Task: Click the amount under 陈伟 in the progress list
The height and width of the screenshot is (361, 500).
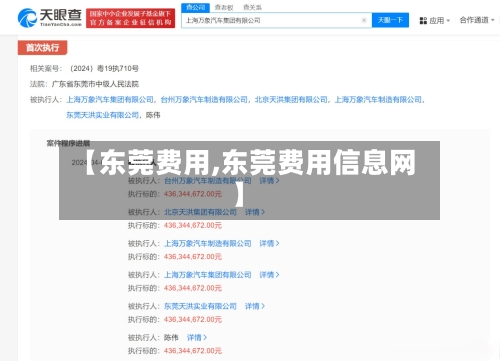Action: (193, 351)
